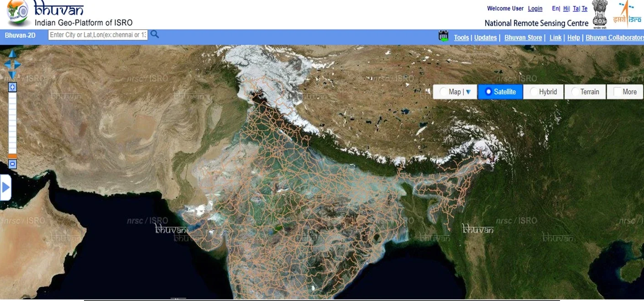
Task: Open the Bhuvan Store link
Action: (523, 37)
